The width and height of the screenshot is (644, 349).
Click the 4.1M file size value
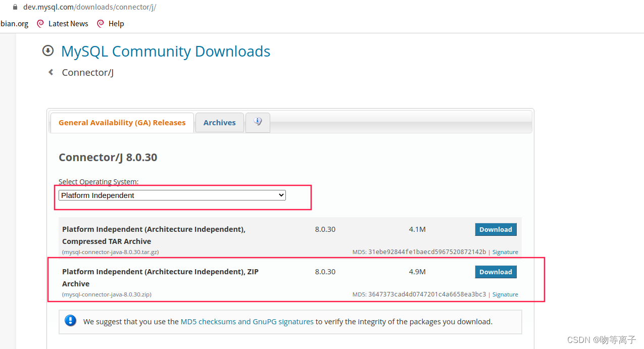[417, 229]
